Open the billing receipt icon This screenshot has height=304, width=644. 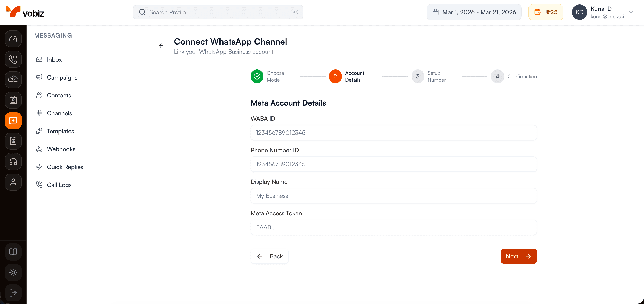(13, 141)
